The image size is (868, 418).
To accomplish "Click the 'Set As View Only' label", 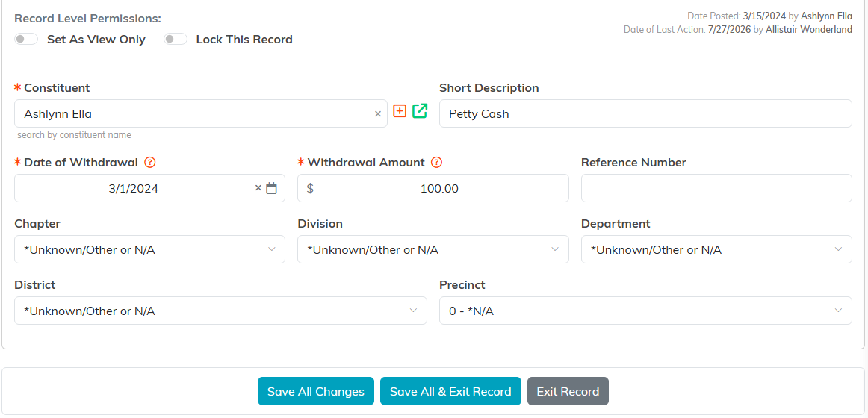I will pyautogui.click(x=96, y=40).
